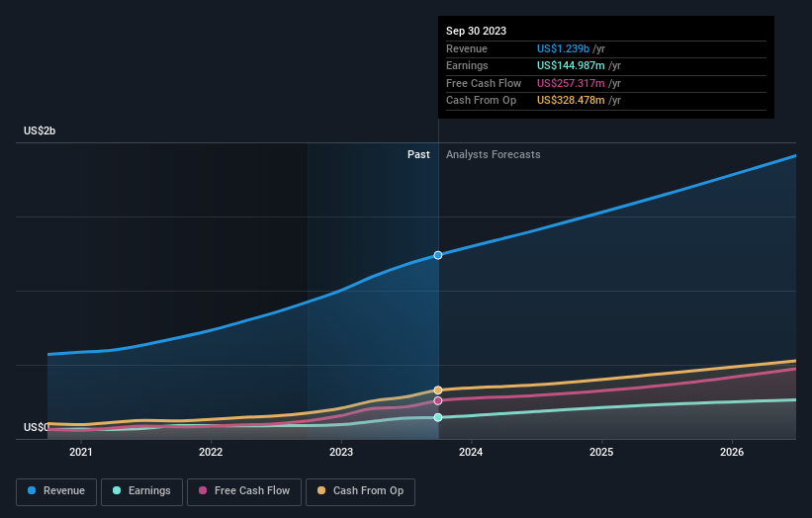
Task: Click the US$2b y-axis label
Action: click(x=40, y=130)
